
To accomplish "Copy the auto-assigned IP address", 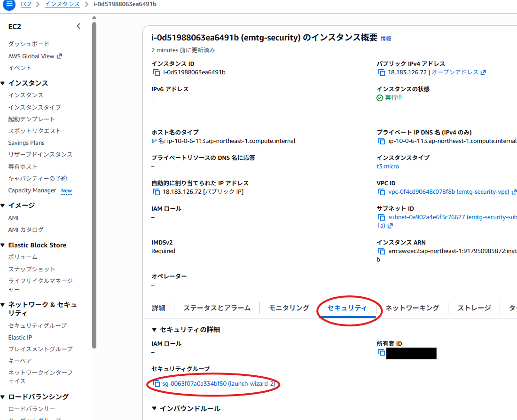I will point(157,192).
